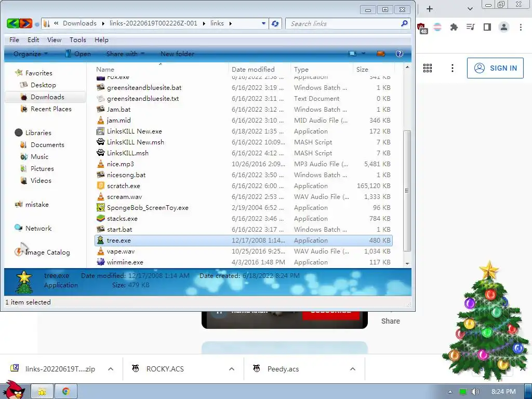Screen dimensions: 532x399
Task: Open the media control icon in Chrome
Action: 471,27
